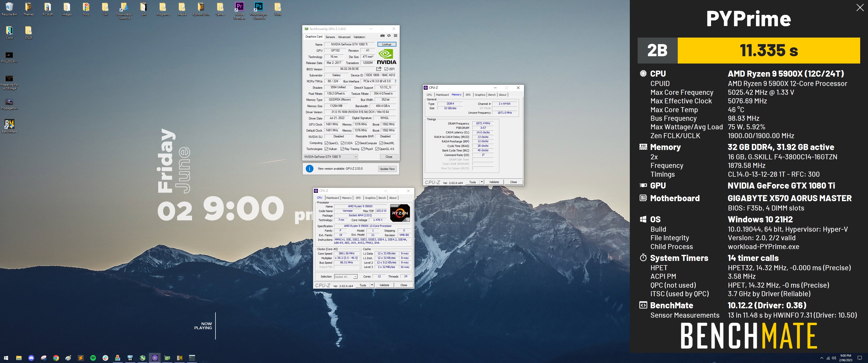The height and width of the screenshot is (363, 868).
Task: Open Mainboard tab in CPU-Z processor window
Action: point(332,198)
